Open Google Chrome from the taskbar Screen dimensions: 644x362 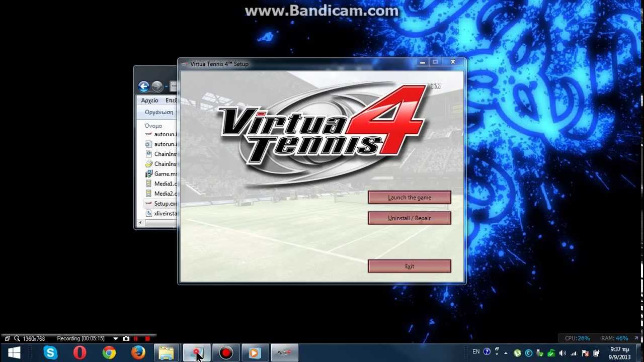coord(109,353)
